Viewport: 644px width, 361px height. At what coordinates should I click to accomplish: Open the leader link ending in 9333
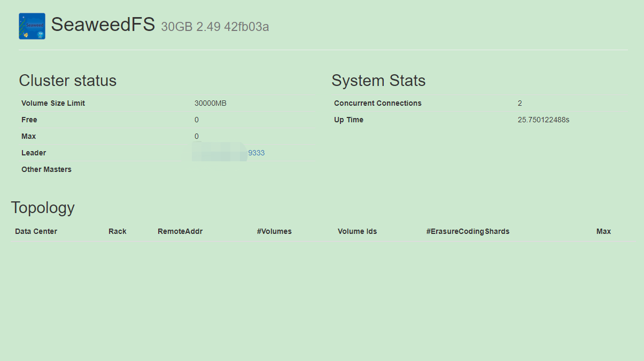pyautogui.click(x=256, y=153)
